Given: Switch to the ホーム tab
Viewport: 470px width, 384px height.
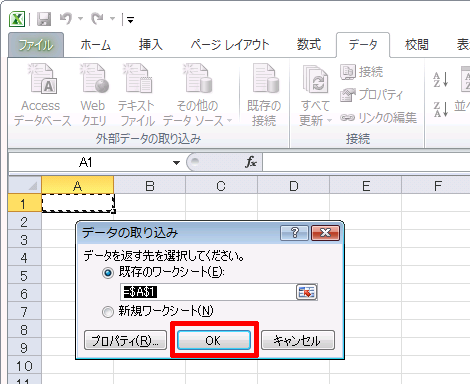Looking at the screenshot, I should coord(95,45).
